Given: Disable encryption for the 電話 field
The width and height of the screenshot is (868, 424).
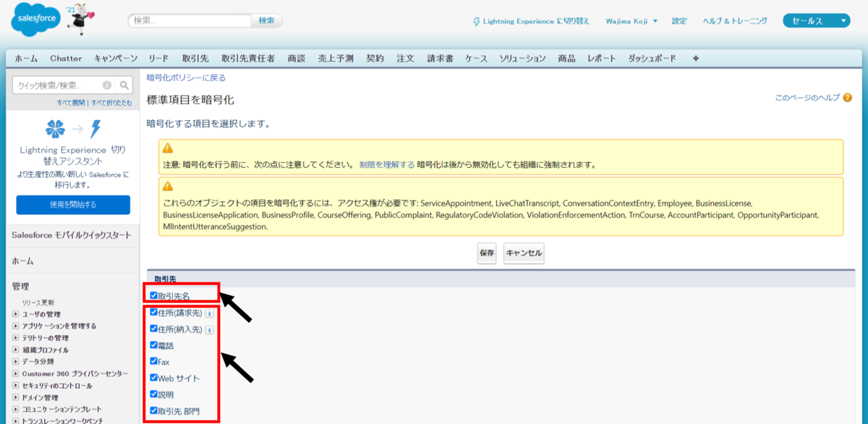Looking at the screenshot, I should (x=153, y=346).
